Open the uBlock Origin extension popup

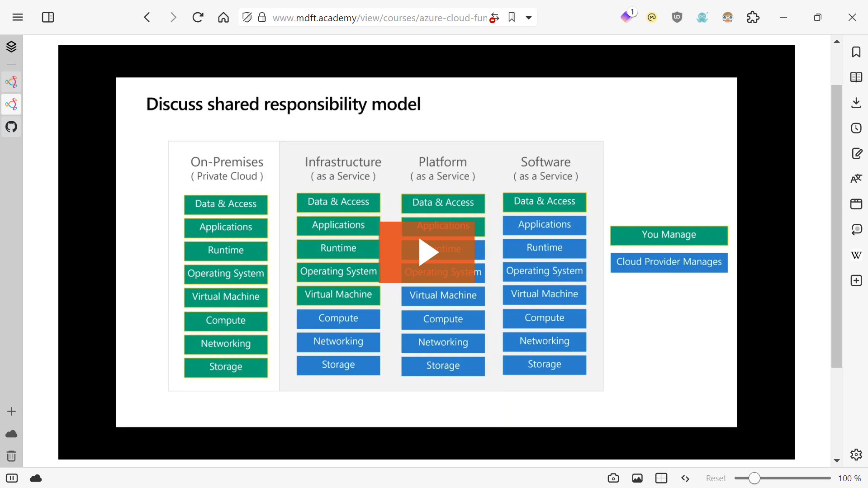676,17
